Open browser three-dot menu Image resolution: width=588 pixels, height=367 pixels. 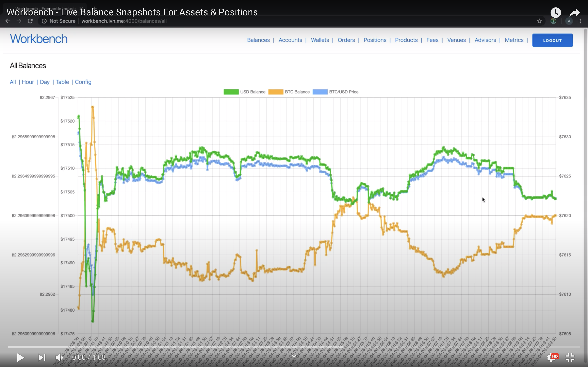pyautogui.click(x=580, y=21)
